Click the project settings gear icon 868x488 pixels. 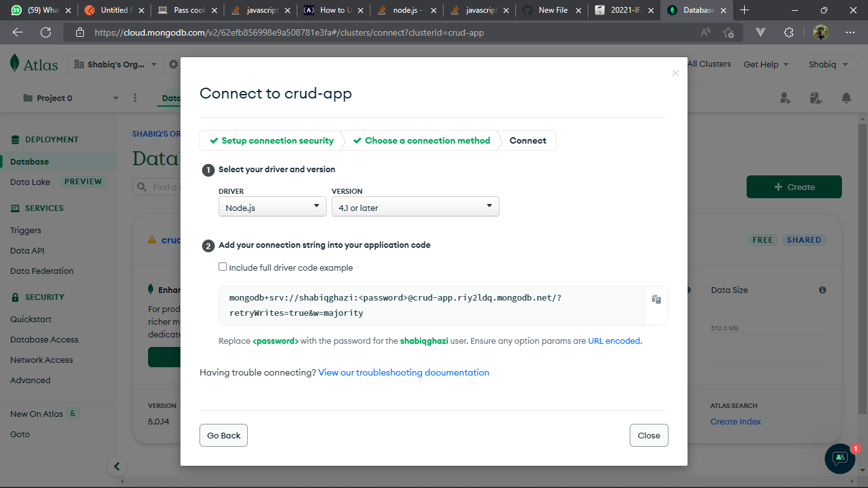[x=173, y=64]
